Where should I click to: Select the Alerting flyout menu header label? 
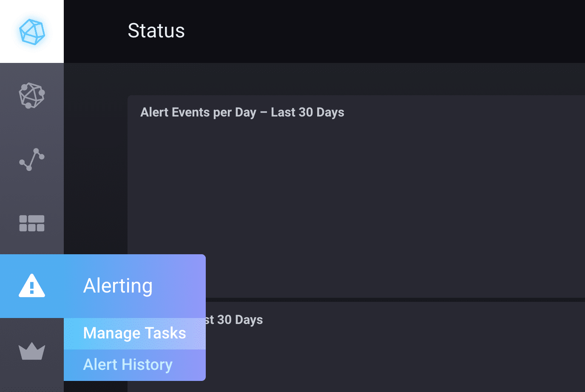118,286
